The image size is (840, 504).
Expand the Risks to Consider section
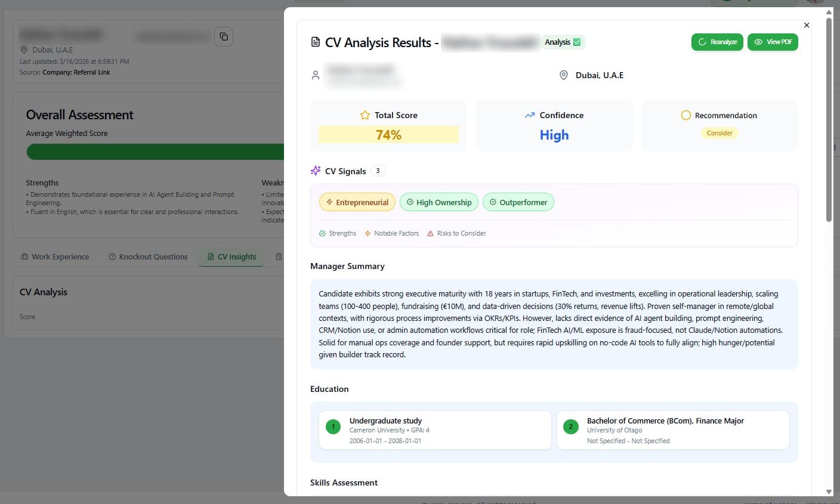pyautogui.click(x=456, y=233)
